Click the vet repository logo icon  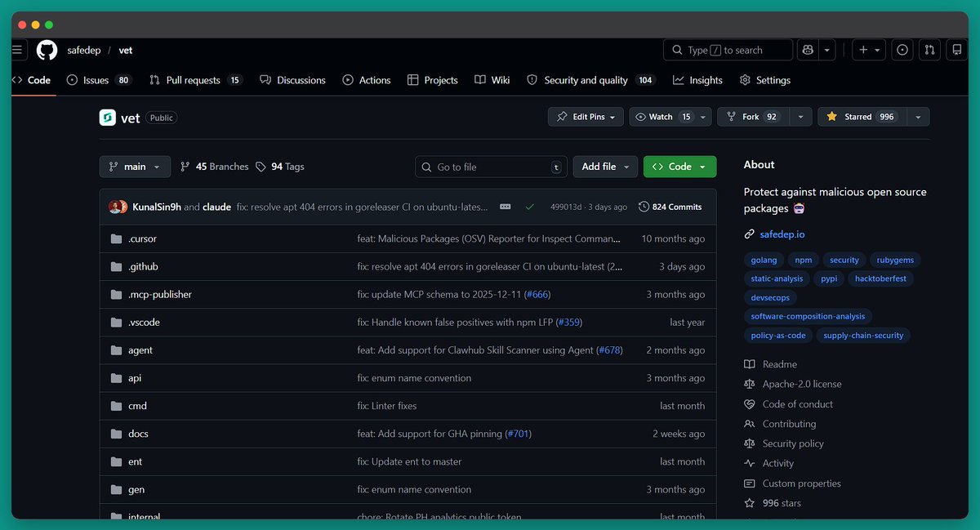click(x=107, y=118)
